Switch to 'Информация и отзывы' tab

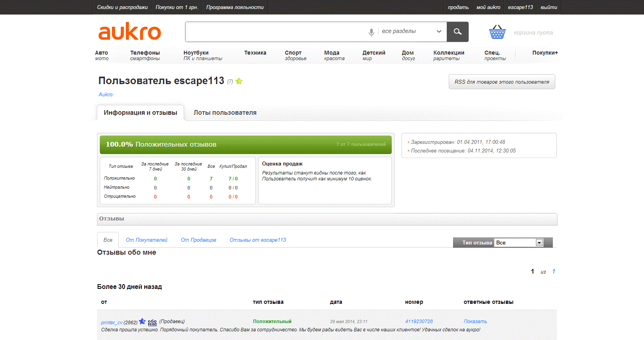[140, 113]
